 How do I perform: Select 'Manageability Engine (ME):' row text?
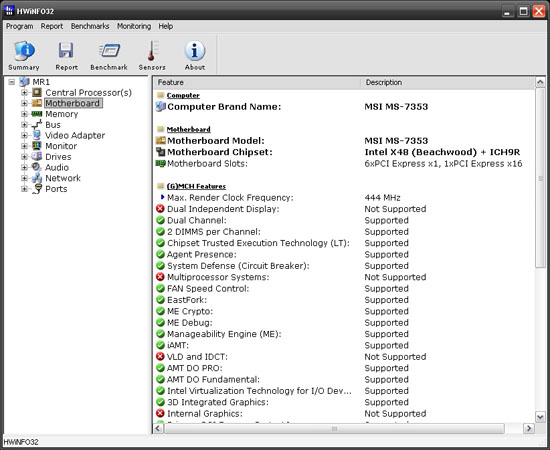(224, 334)
